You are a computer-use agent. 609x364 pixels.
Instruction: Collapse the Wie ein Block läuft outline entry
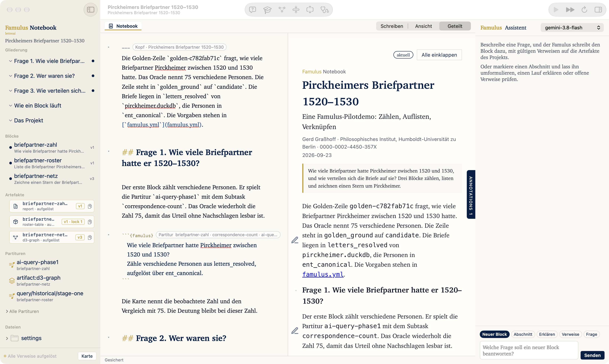pos(10,105)
